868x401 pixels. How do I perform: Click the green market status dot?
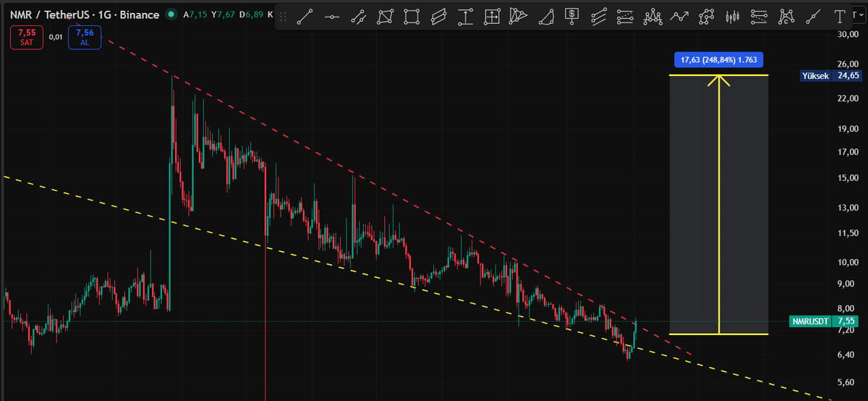pos(170,14)
